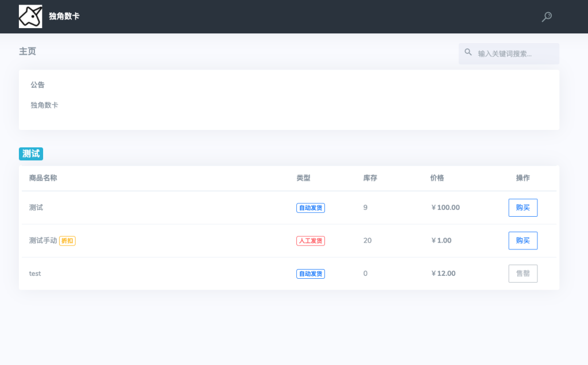Screen dimensions: 588x365
Task: Click the 人工发货 badge on 测试手动
Action: [310, 240]
